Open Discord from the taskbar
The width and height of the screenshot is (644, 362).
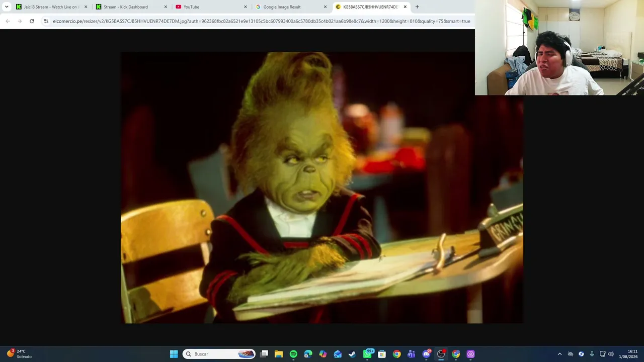point(427,354)
